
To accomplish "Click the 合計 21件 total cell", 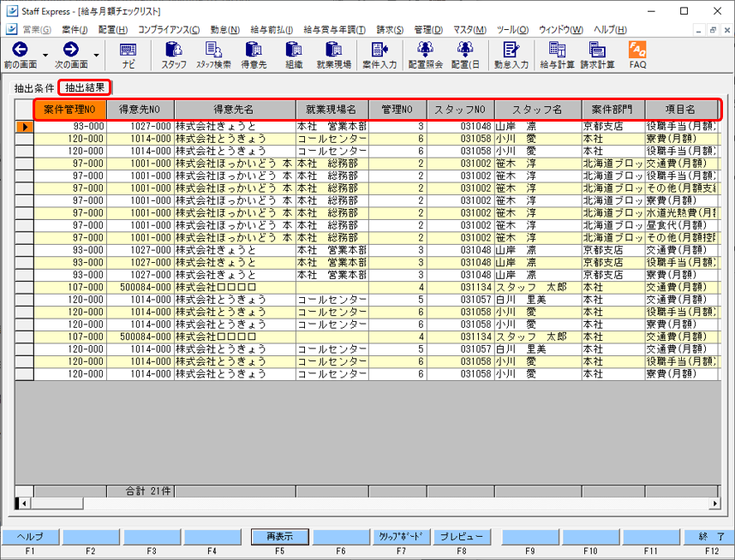I will [140, 491].
